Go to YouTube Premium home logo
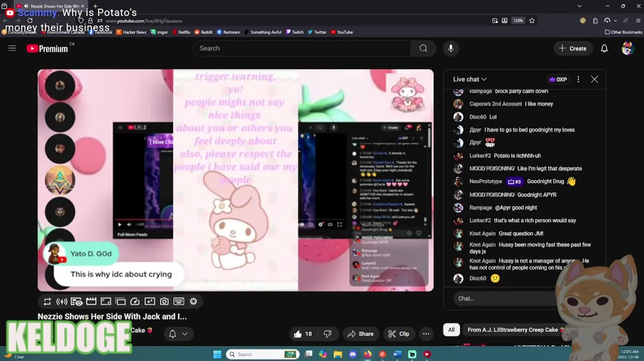 (x=47, y=49)
